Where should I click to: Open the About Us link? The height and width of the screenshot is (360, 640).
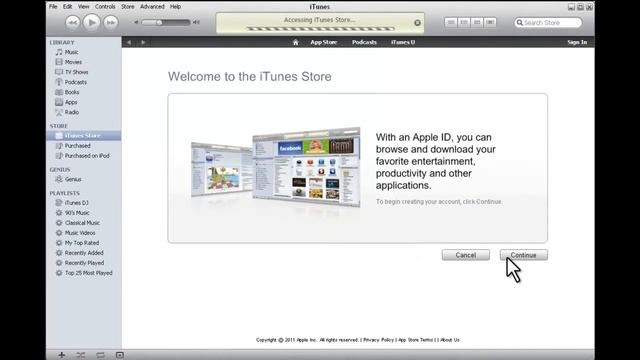click(x=450, y=340)
